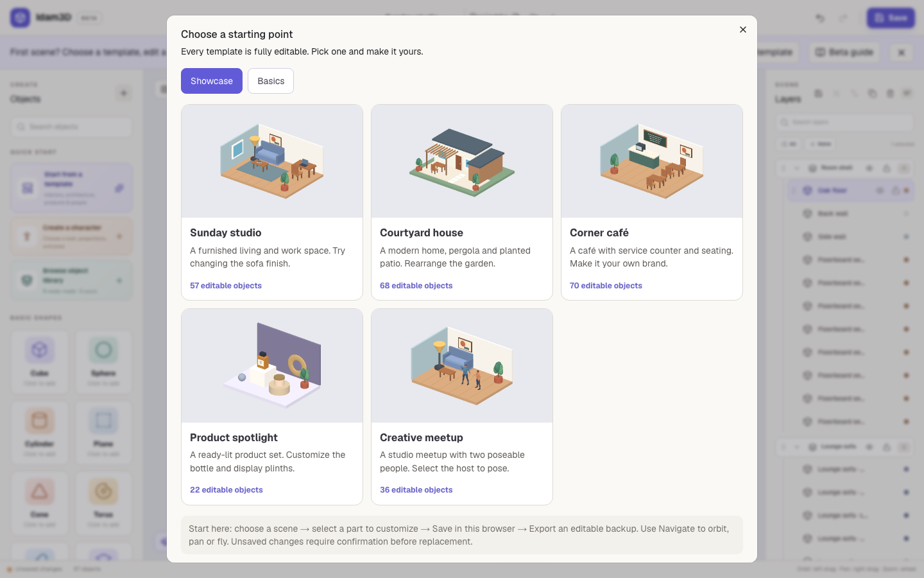Click the Corner café title
Screen dimensions: 924x578
point(599,232)
